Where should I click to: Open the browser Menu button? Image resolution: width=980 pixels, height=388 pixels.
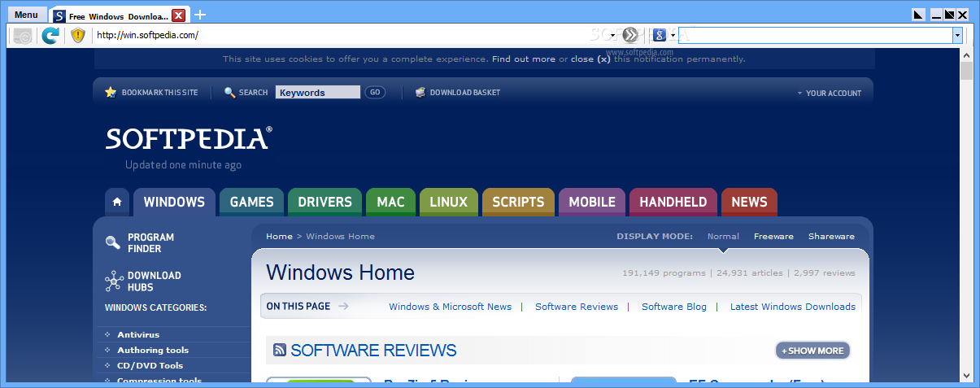26,15
